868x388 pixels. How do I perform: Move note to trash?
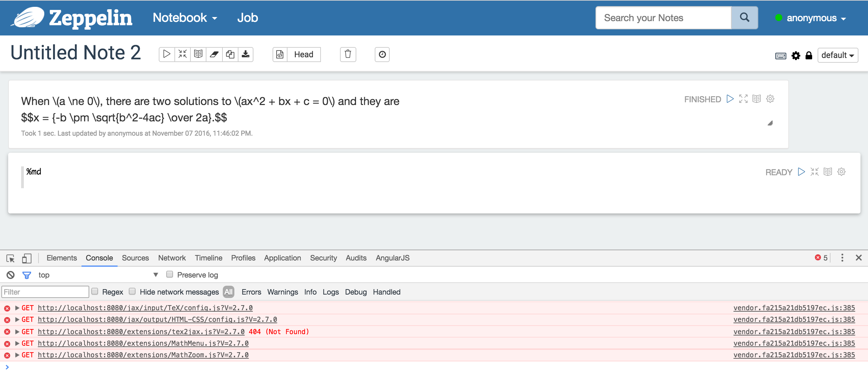348,54
